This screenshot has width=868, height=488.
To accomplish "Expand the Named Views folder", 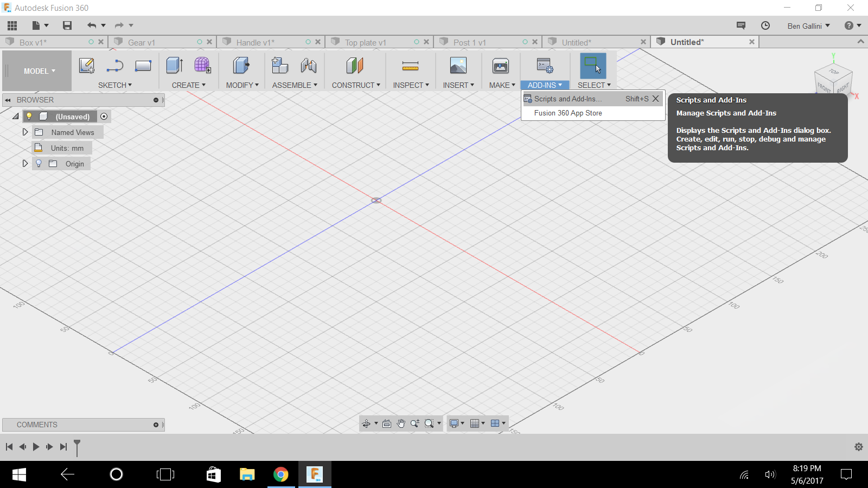I will click(x=25, y=132).
